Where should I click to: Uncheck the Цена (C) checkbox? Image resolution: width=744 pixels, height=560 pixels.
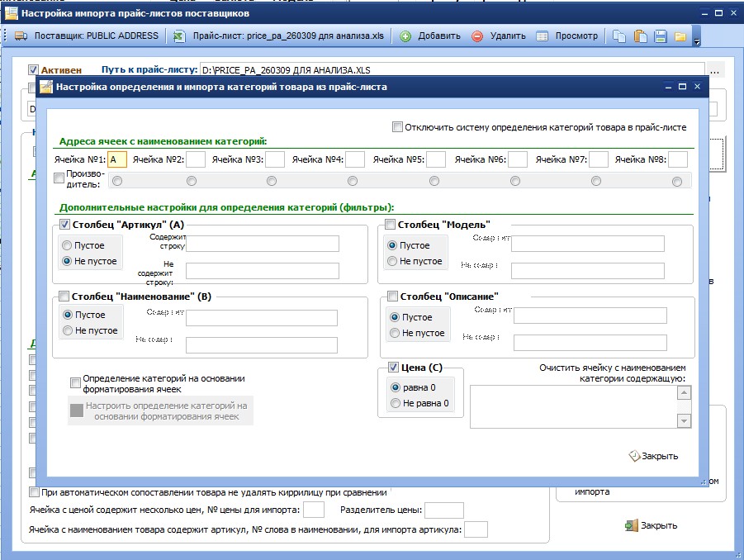pos(393,367)
